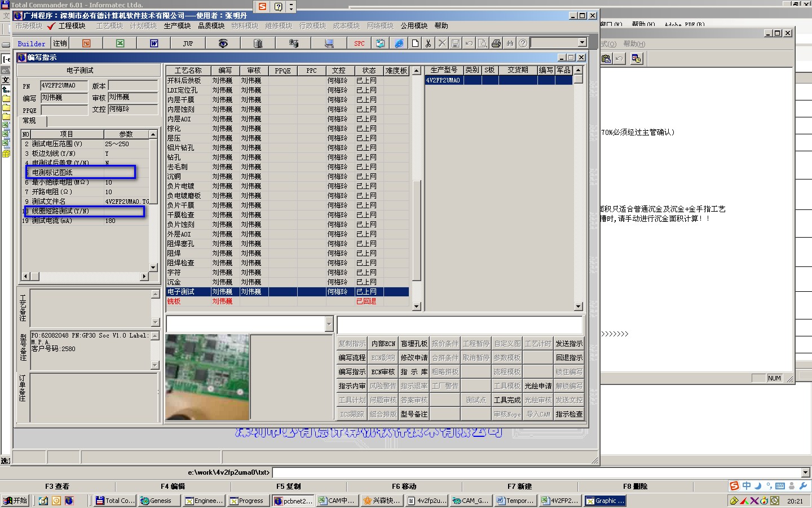Open the Word icon in the toolbar
812x508 pixels.
[x=154, y=43]
